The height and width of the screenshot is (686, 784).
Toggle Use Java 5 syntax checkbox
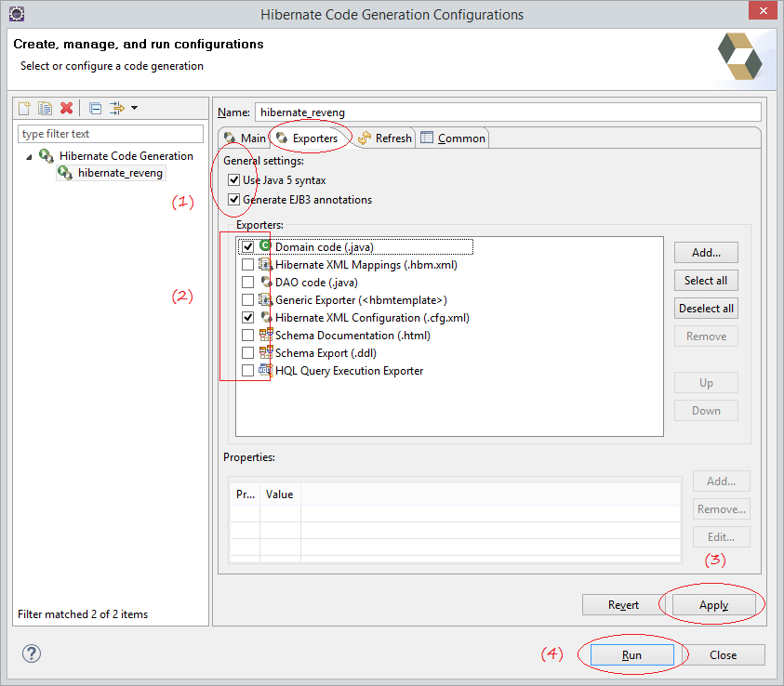[233, 180]
